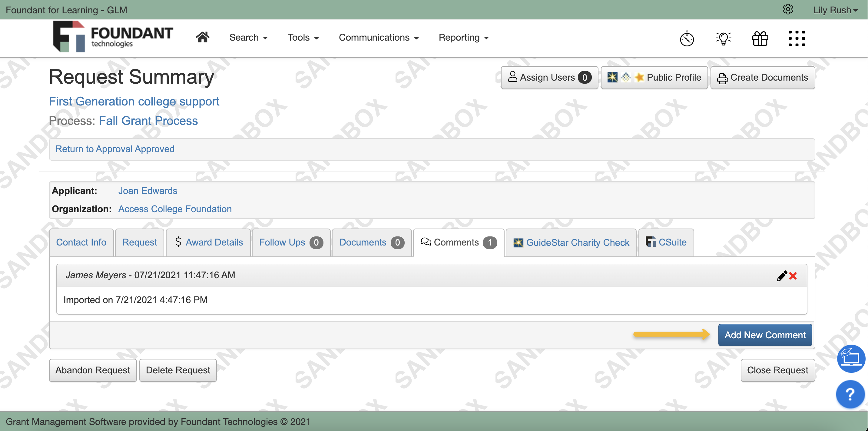The height and width of the screenshot is (431, 868).
Task: Click the Documents count badge 0
Action: pyautogui.click(x=398, y=242)
